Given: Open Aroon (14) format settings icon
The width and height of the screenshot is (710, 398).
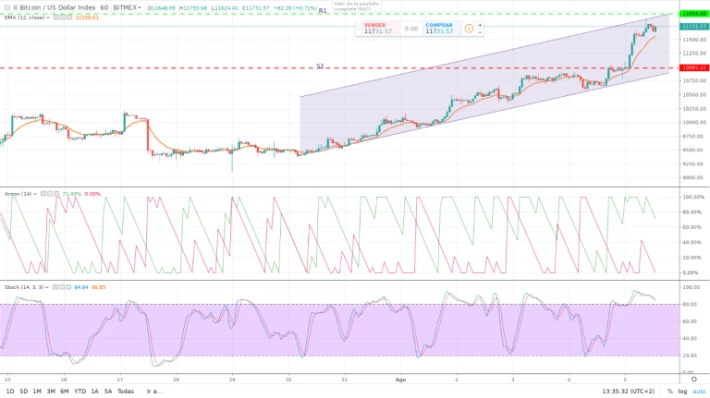Looking at the screenshot, I should (x=50, y=194).
